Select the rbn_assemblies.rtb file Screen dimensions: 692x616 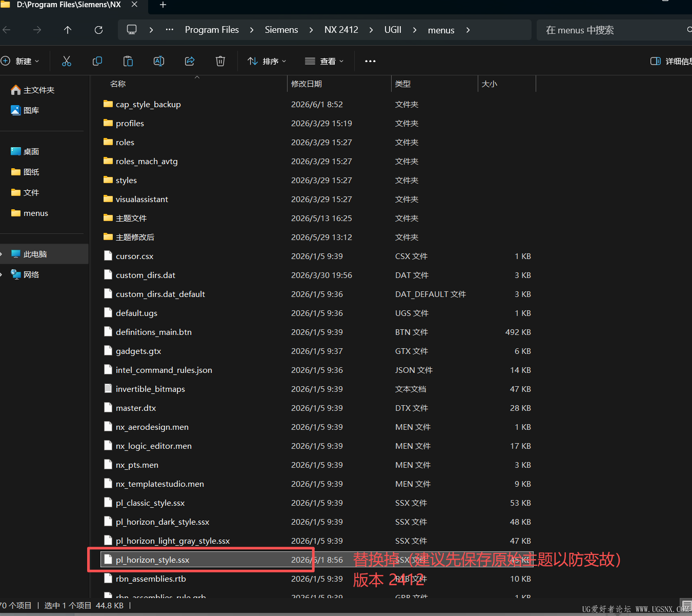(317, 579)
